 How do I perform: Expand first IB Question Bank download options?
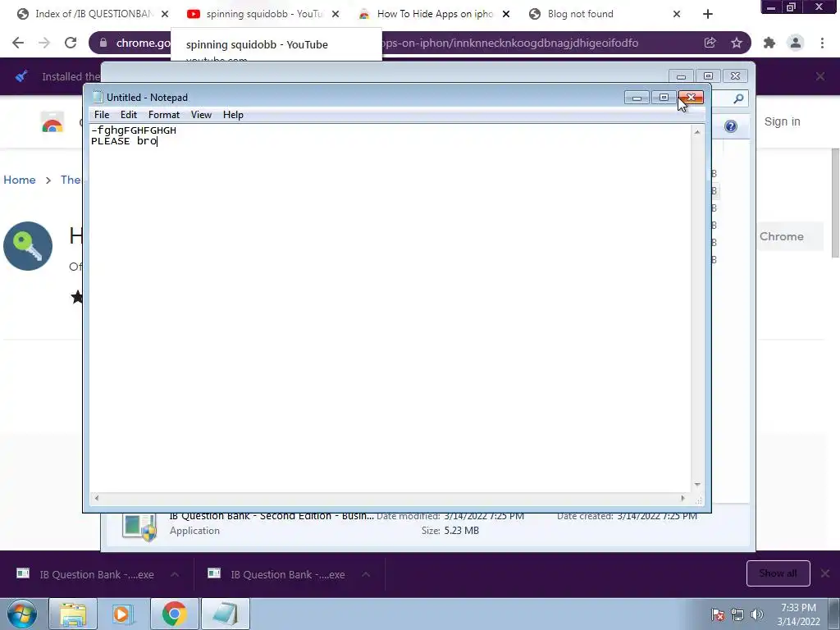(175, 574)
